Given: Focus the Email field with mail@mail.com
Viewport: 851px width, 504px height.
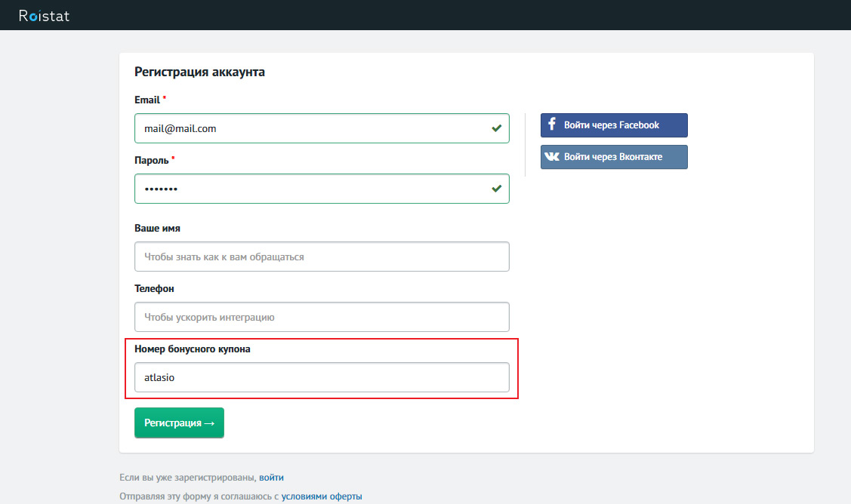Looking at the screenshot, I should pos(310,128).
